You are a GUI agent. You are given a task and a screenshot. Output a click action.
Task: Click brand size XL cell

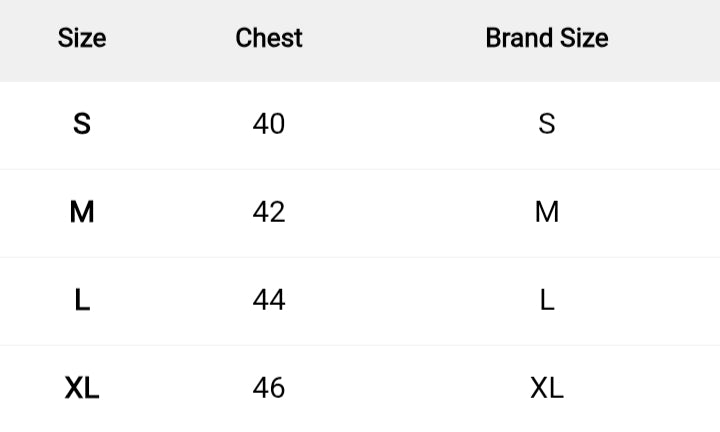(547, 388)
